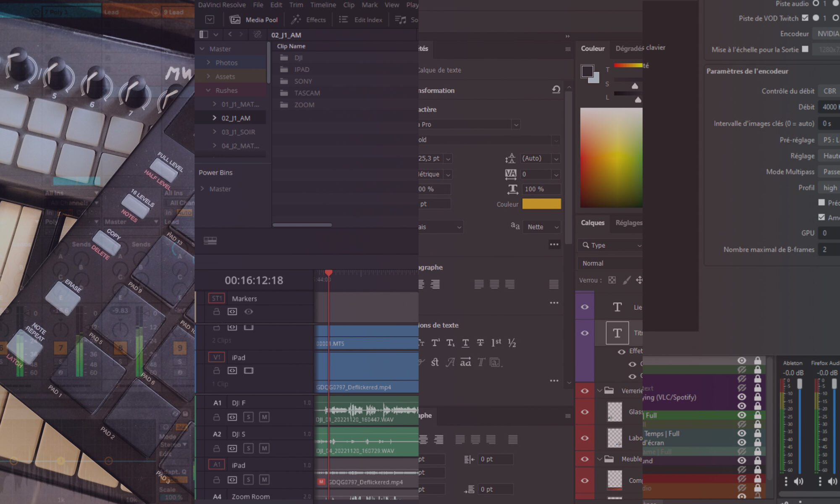The height and width of the screenshot is (504, 840).
Task: Open the Encodeur NVIDIA dropdown in OBS
Action: [x=826, y=34]
